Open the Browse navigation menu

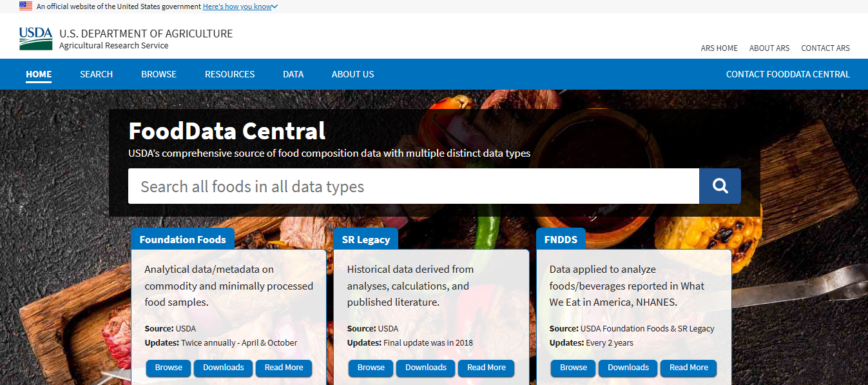point(159,74)
